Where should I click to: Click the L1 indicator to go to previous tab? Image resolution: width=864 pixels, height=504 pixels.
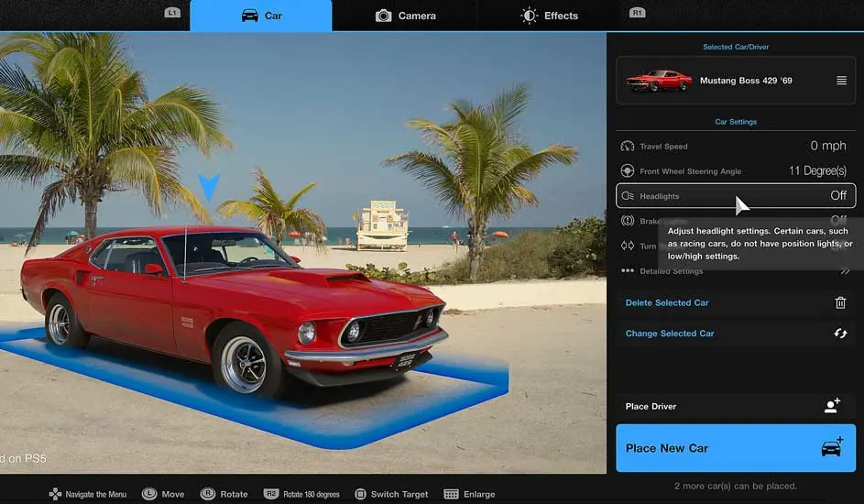point(172,13)
